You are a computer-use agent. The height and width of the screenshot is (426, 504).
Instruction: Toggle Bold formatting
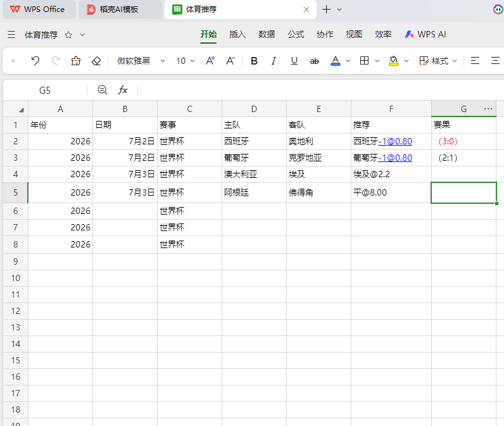254,61
